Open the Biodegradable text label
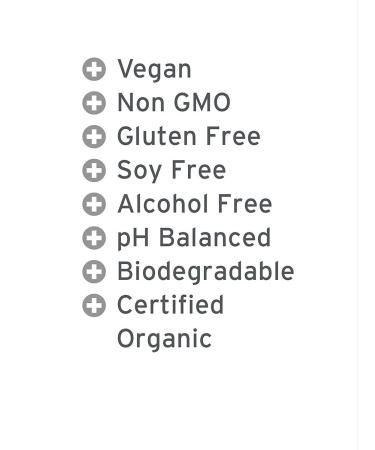The image size is (375, 450). [x=206, y=272]
